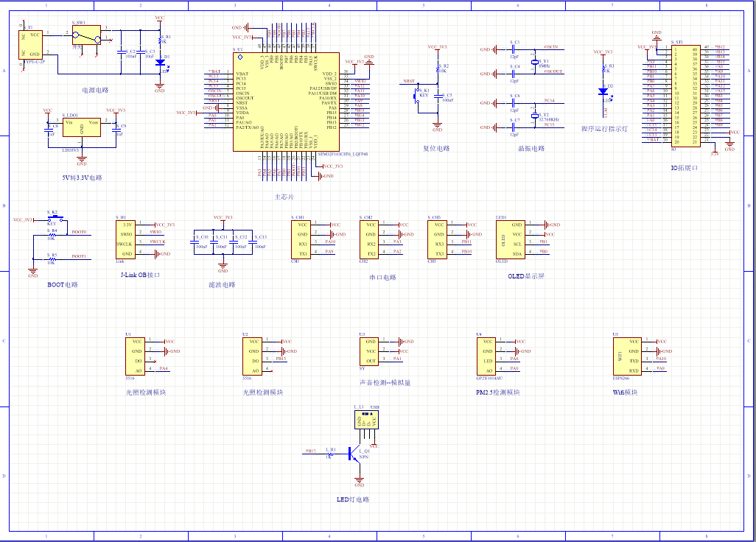This screenshot has height=542, width=756.
Task: Select the S_C1 12pF capacitor
Action: [514, 49]
